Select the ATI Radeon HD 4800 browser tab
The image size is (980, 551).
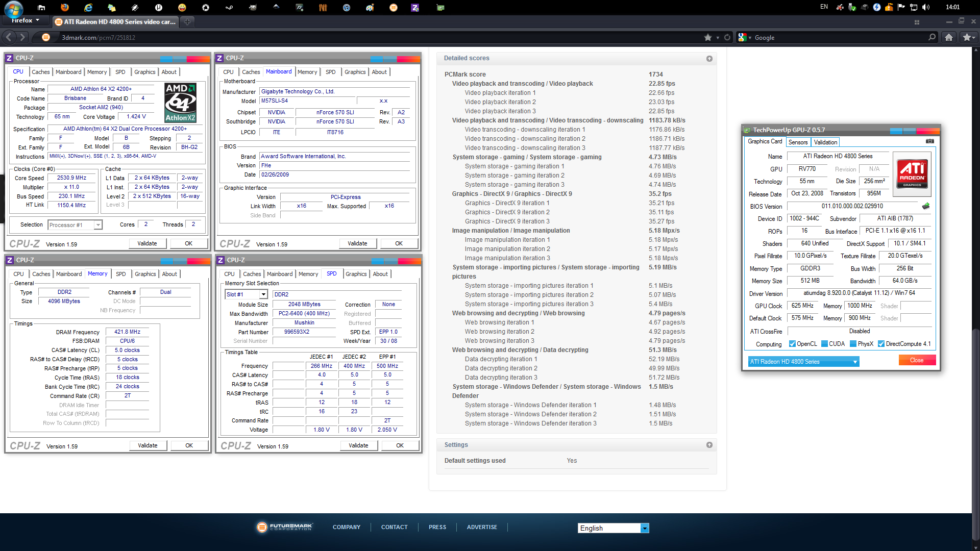tap(115, 21)
